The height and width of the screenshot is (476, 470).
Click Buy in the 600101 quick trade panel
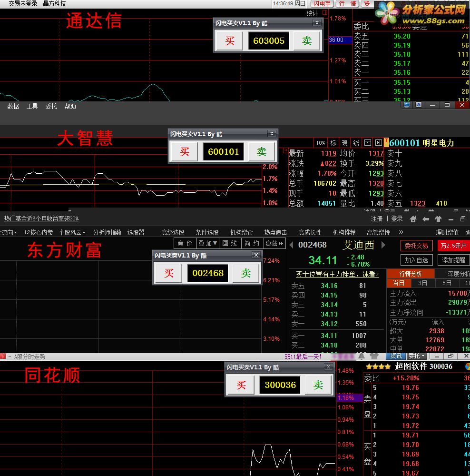[x=185, y=151]
